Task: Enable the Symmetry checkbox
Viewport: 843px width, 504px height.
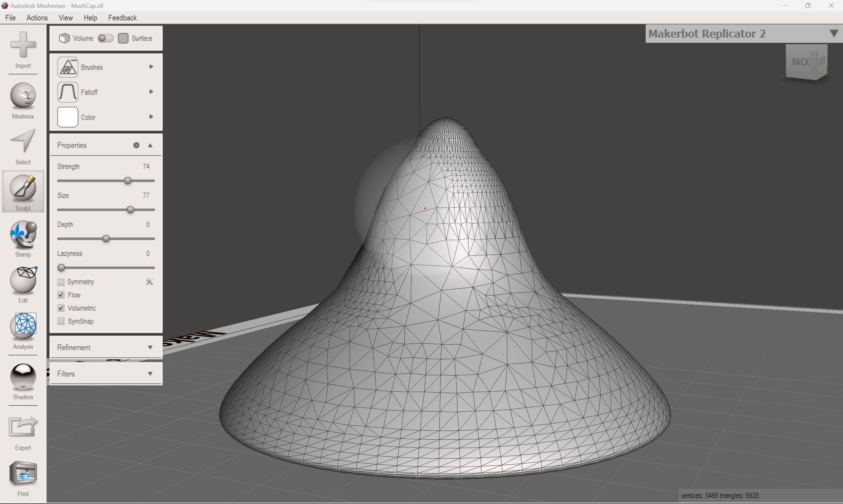Action: (x=61, y=282)
